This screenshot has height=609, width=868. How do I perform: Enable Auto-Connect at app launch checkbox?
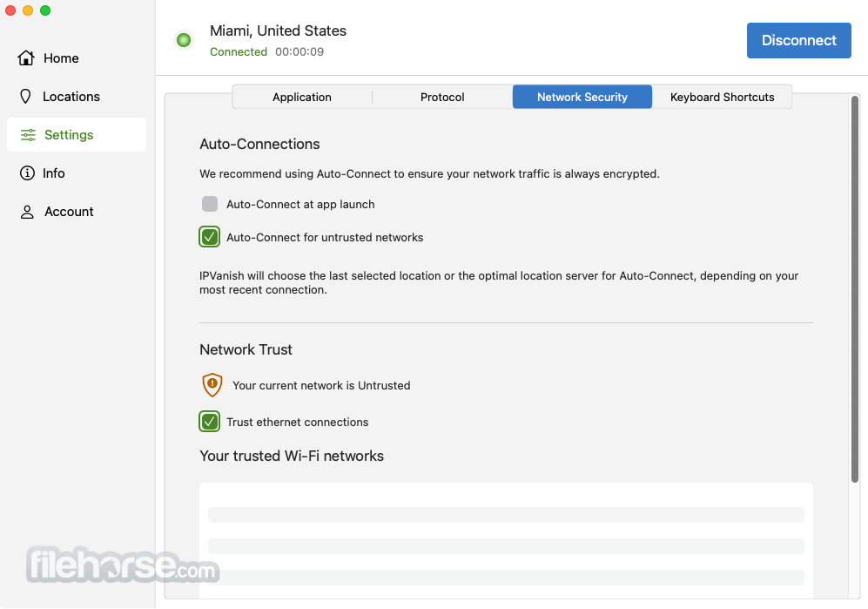tap(209, 204)
